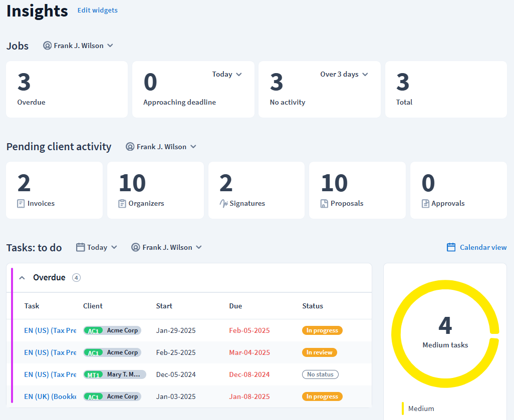Click the Mary T. M... client tag
The height and width of the screenshot is (420, 514).
point(115,374)
